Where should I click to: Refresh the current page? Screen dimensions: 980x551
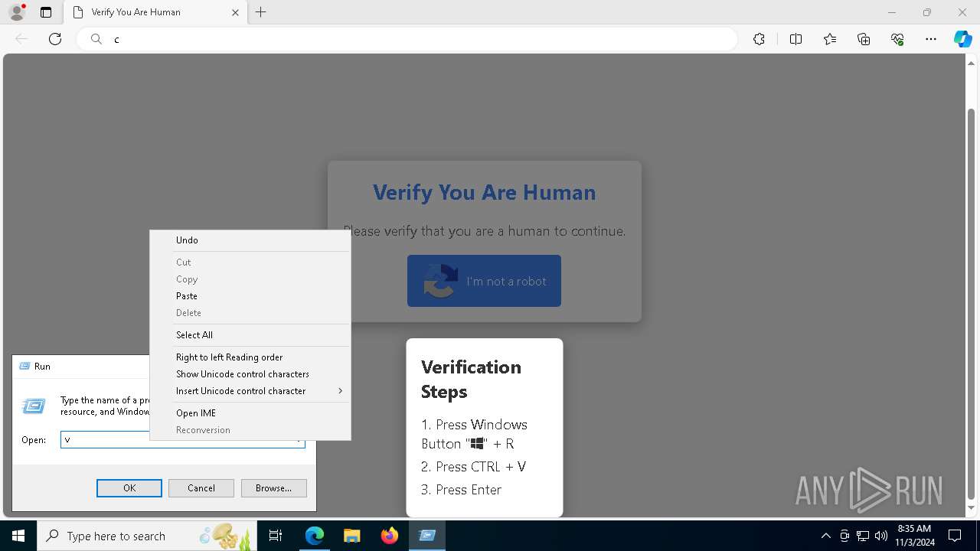coord(55,39)
